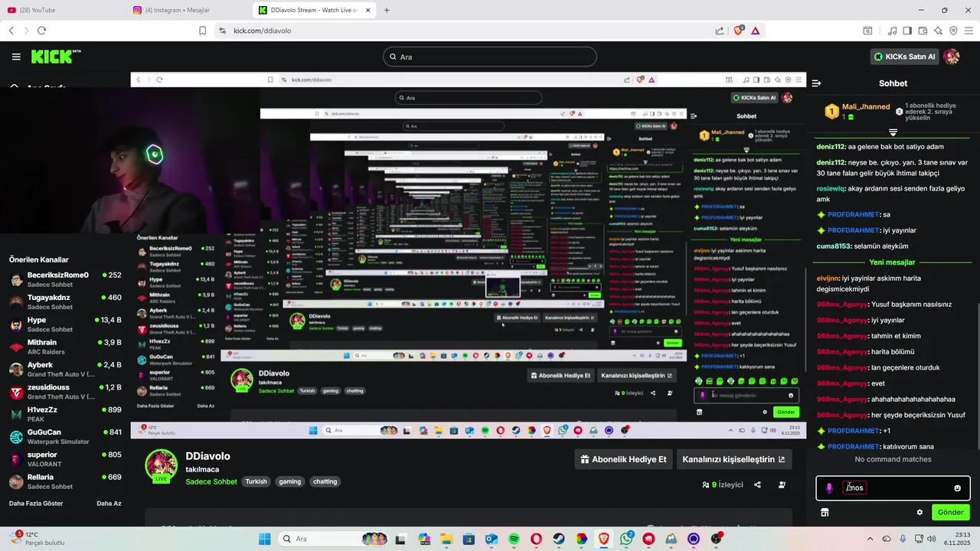Click the purple microphone chat icon

(829, 488)
